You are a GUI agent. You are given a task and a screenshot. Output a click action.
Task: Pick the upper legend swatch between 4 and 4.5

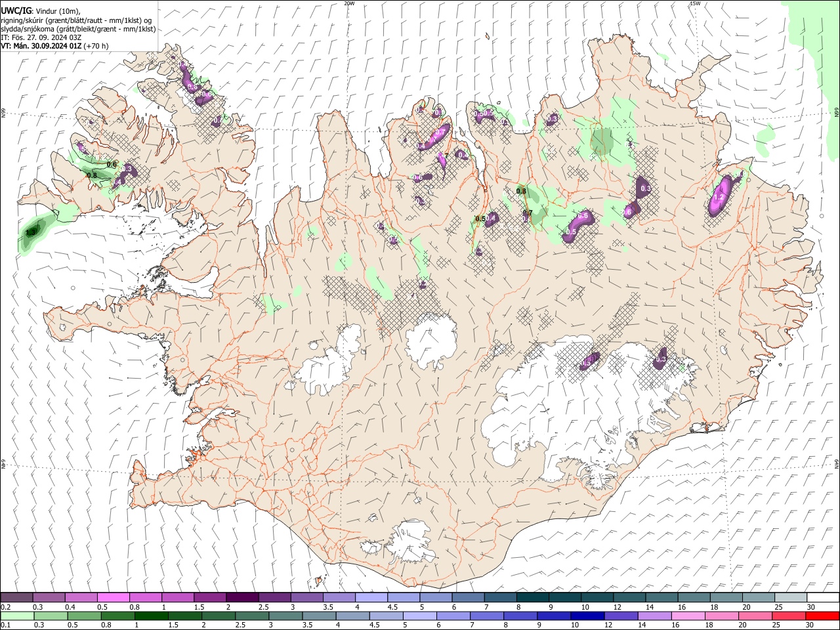[x=371, y=598]
